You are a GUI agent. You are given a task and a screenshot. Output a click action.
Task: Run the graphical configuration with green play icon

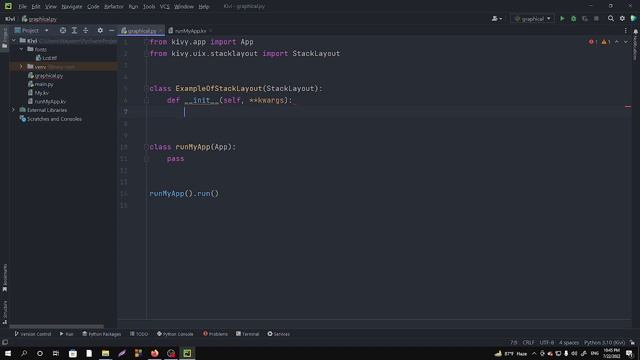pos(562,19)
